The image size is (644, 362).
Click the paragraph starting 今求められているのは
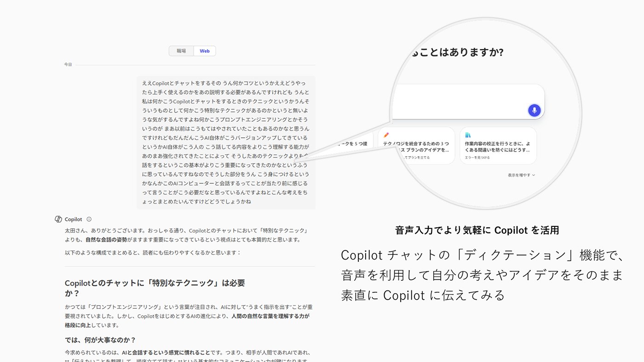pyautogui.click(x=189, y=356)
